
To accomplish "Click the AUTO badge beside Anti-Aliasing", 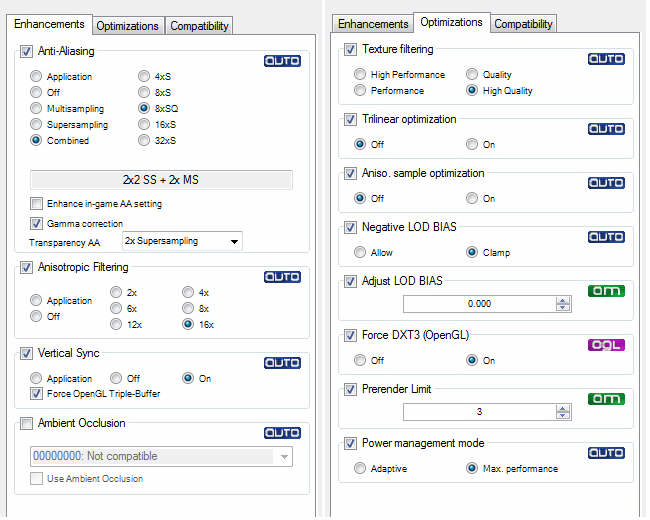I will pos(282,60).
